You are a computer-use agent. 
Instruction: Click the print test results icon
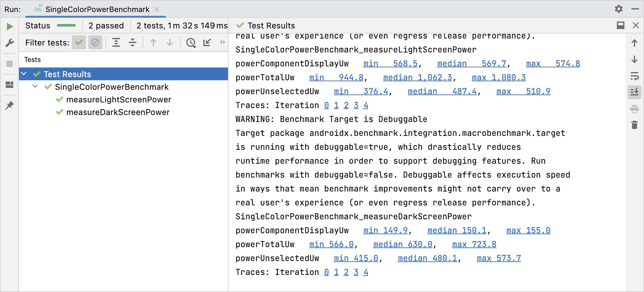click(635, 109)
